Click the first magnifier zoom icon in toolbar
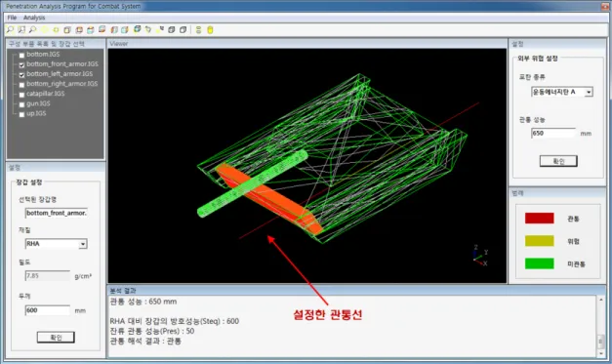The image size is (612, 364). point(10,29)
